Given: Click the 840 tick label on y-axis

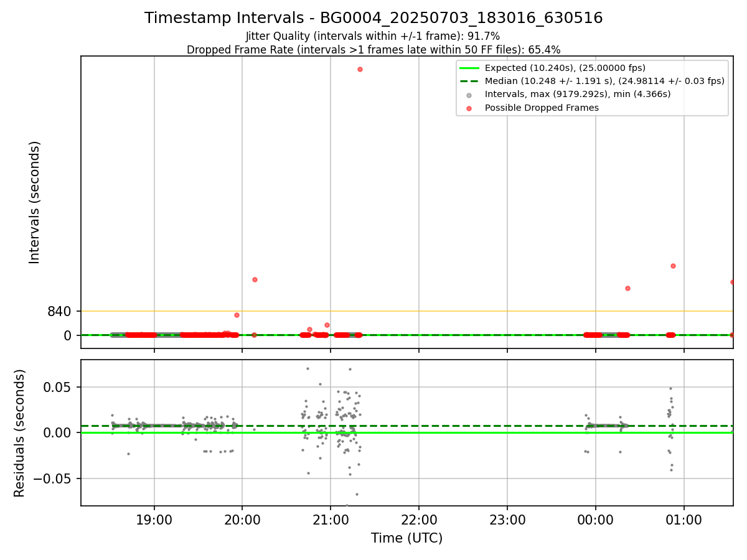Looking at the screenshot, I should pyautogui.click(x=60, y=311).
